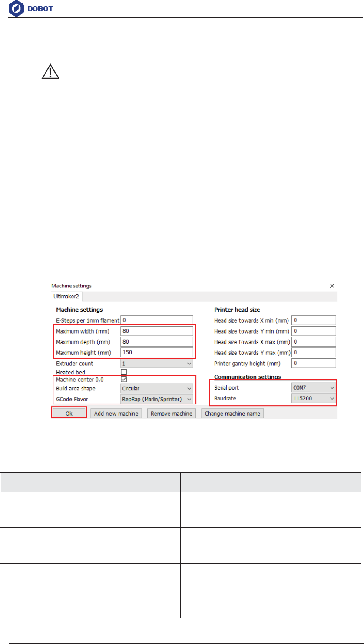The height and width of the screenshot is (644, 364).
Task: Edit the Maximum width (mm) field
Action: [x=157, y=331]
